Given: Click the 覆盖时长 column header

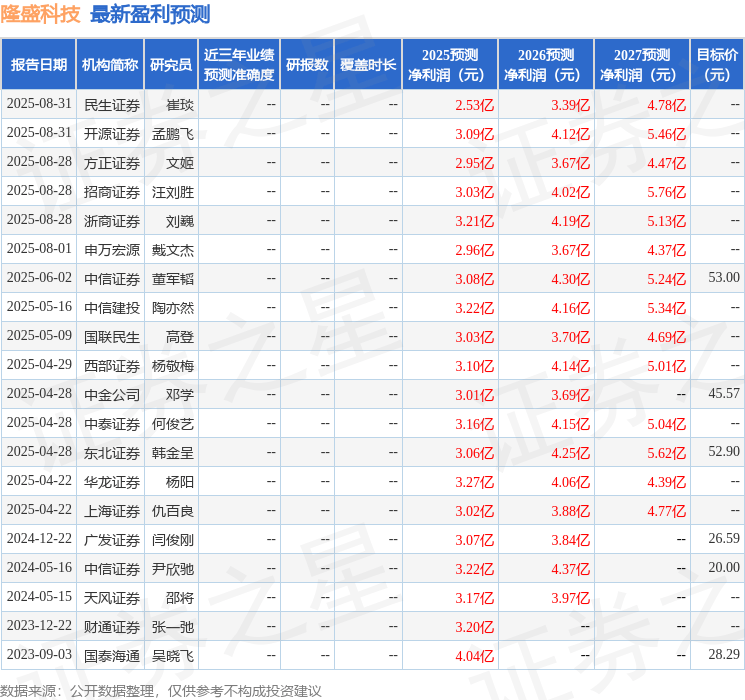Looking at the screenshot, I should 368,65.
